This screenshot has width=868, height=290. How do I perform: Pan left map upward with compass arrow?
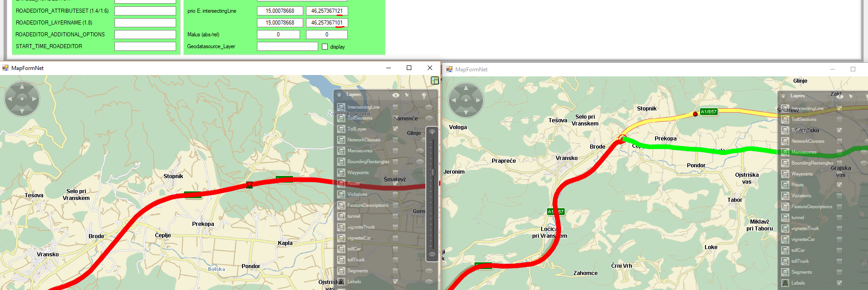(x=22, y=86)
